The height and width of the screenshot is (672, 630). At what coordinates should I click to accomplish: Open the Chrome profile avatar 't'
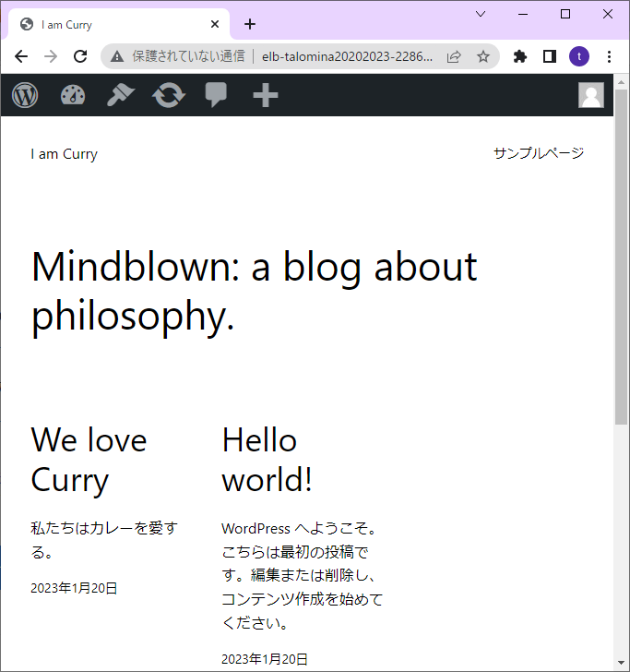(x=579, y=56)
